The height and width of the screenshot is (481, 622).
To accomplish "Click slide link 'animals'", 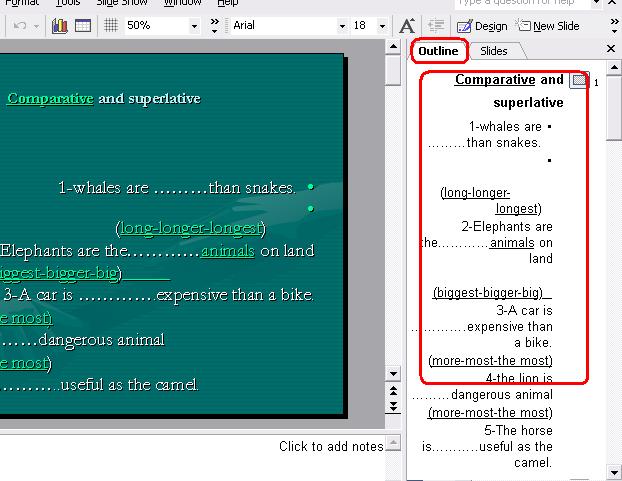I will click(228, 251).
